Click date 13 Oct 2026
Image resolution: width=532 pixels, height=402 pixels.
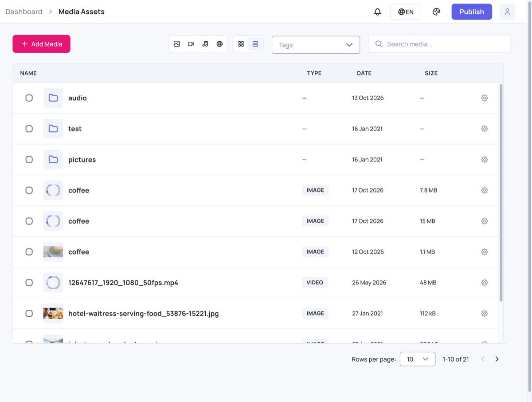pos(368,98)
